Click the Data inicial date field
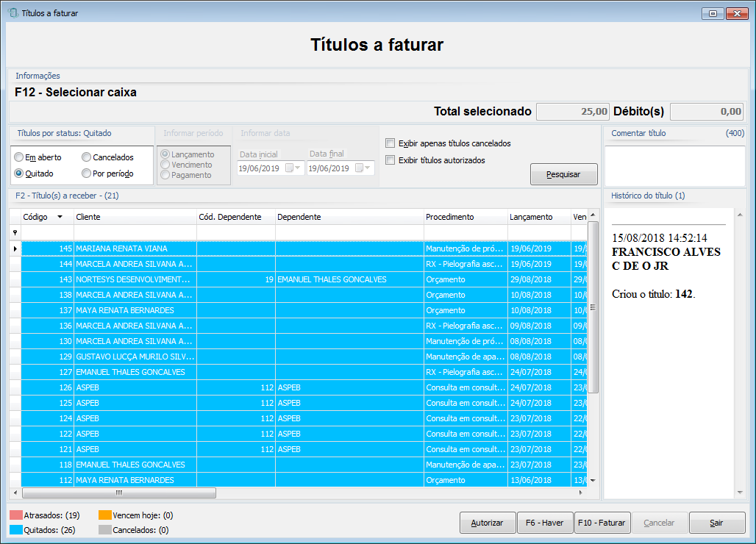This screenshot has width=756, height=544. click(x=271, y=168)
